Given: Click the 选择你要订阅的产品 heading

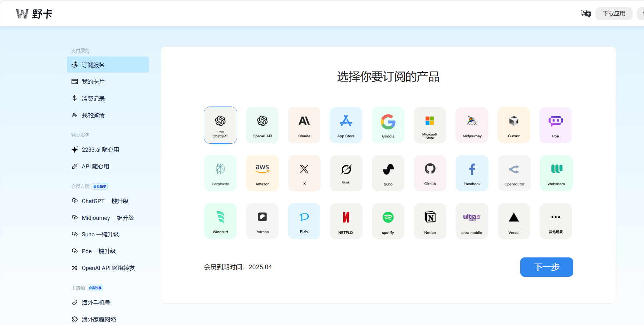Looking at the screenshot, I should tap(388, 77).
